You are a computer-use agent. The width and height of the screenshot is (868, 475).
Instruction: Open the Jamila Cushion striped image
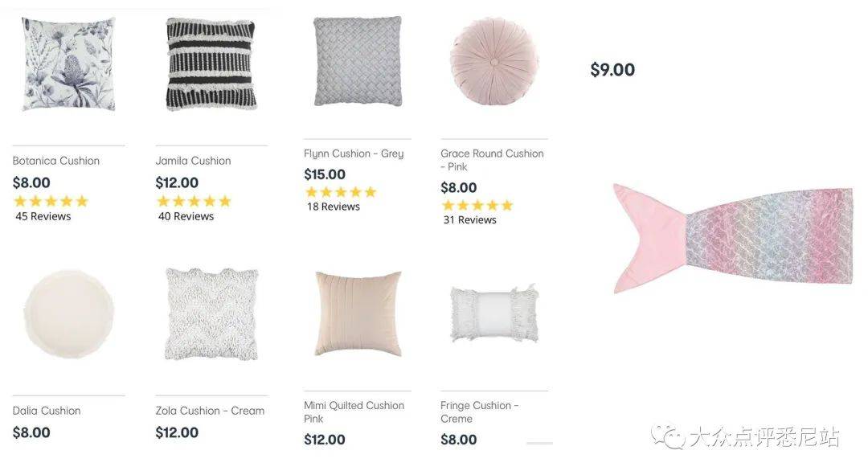pos(211,64)
